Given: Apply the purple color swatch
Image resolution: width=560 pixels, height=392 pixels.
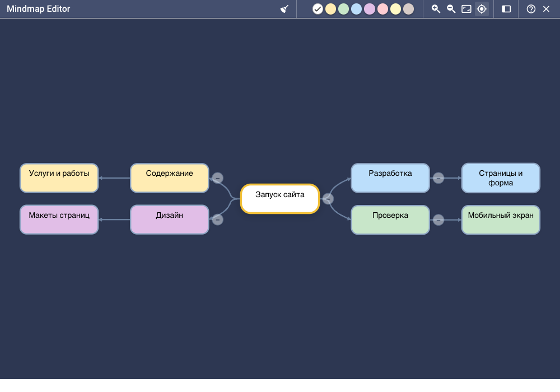Looking at the screenshot, I should [x=370, y=9].
